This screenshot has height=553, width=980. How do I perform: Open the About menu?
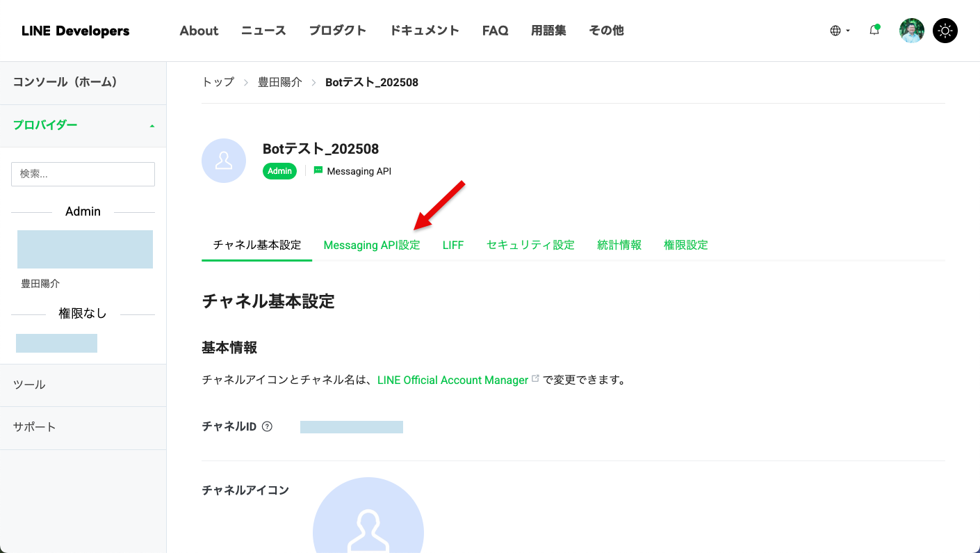(x=199, y=31)
